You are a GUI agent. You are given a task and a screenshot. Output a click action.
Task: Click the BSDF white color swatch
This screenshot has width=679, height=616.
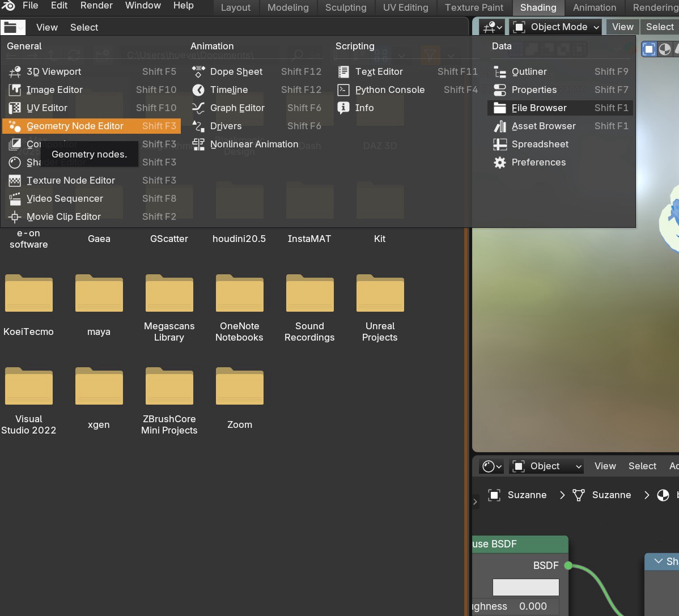click(x=526, y=588)
